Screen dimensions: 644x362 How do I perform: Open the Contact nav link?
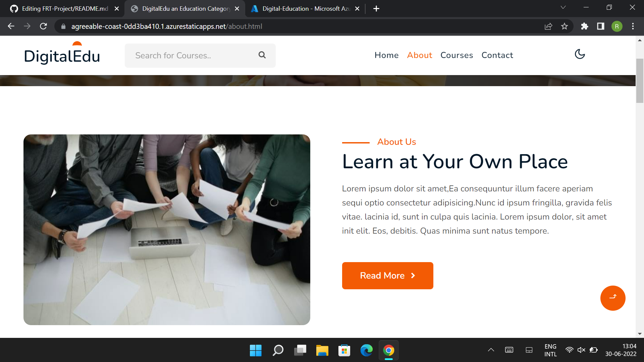[497, 55]
